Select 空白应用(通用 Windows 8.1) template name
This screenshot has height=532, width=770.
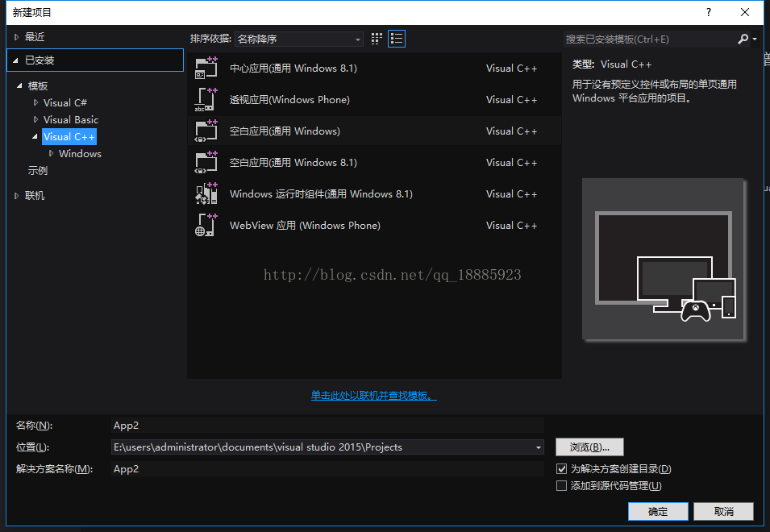click(293, 163)
